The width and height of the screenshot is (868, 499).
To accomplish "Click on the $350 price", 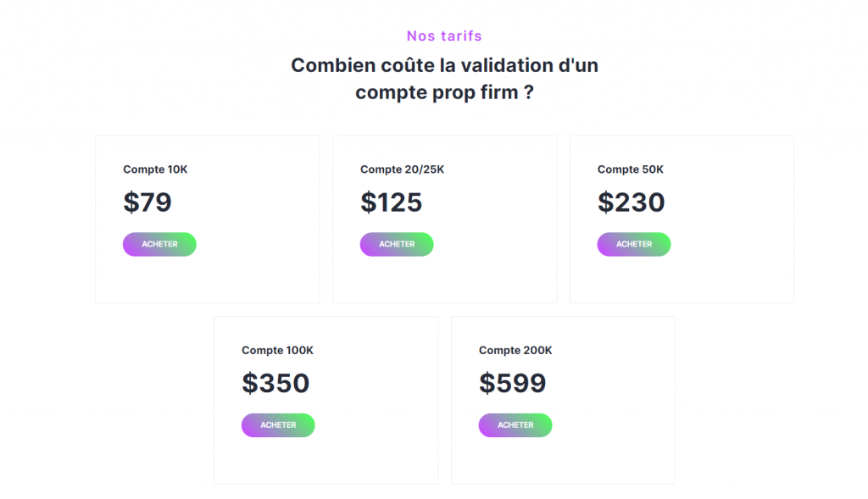I will click(x=275, y=384).
